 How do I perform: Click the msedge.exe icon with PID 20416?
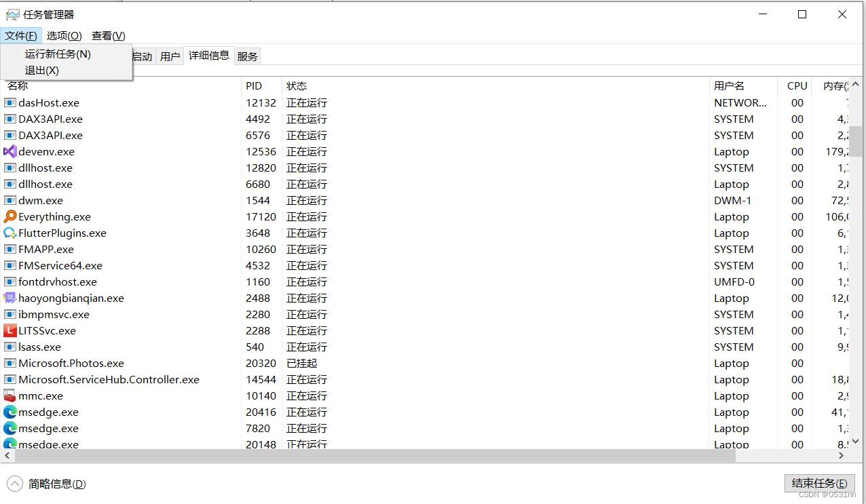click(x=10, y=412)
